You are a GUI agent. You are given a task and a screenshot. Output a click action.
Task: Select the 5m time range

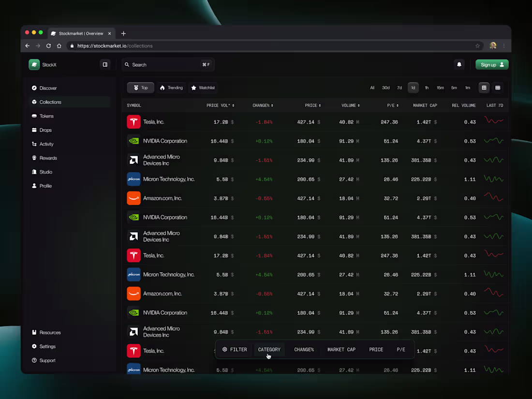(454, 88)
